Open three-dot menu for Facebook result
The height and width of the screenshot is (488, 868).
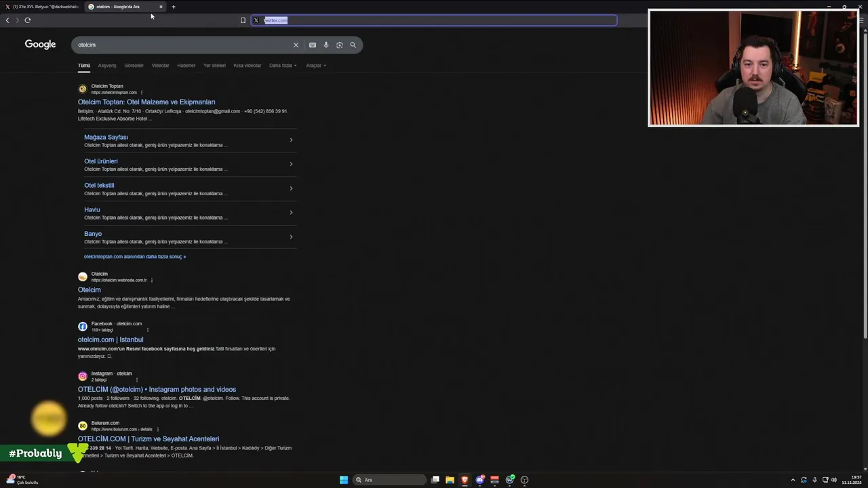tap(147, 330)
